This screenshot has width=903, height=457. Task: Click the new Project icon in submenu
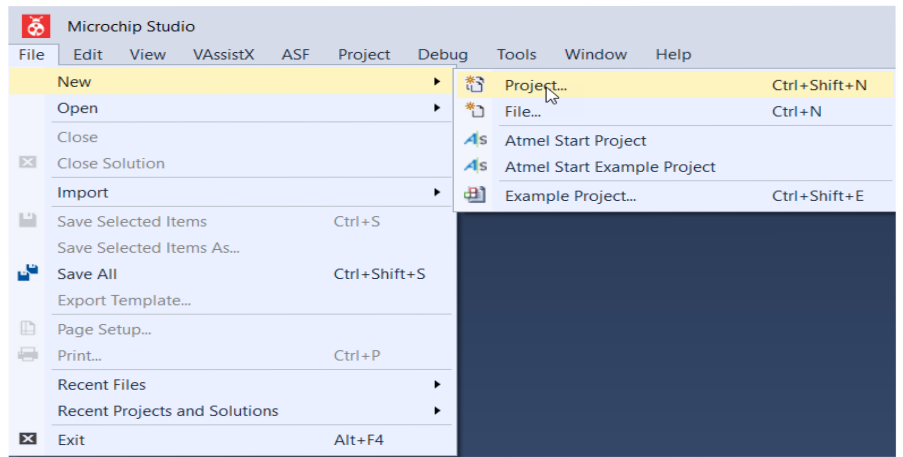(x=475, y=84)
